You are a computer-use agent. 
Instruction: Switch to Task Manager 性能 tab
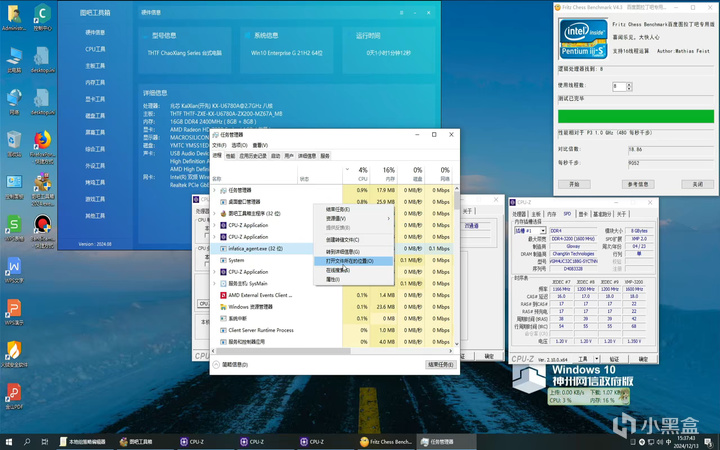click(230, 156)
